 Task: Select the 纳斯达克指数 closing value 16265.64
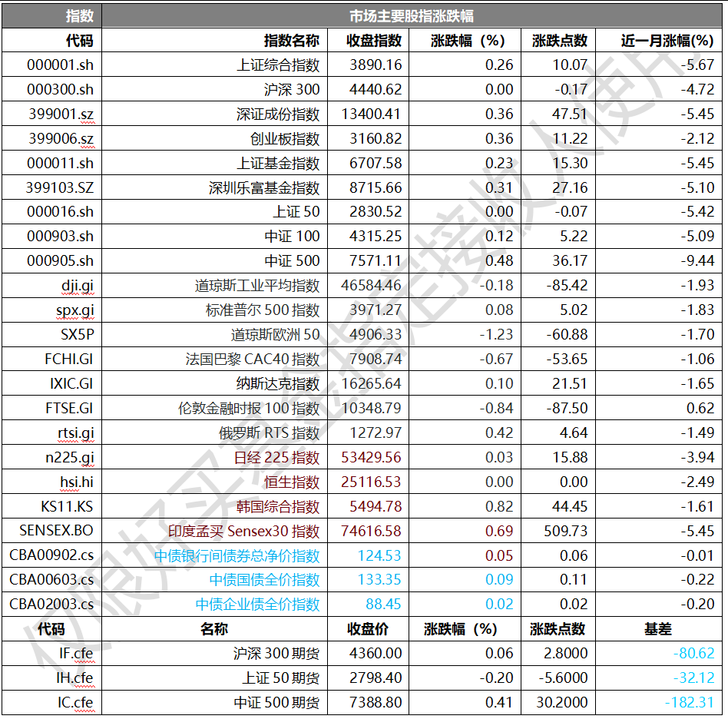372,383
